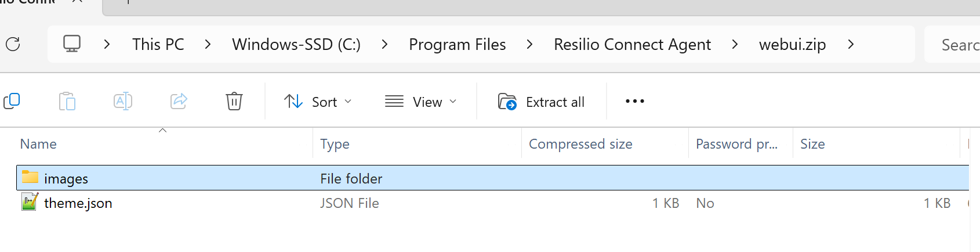
Task: Sort by the Name column header
Action: coord(38,144)
